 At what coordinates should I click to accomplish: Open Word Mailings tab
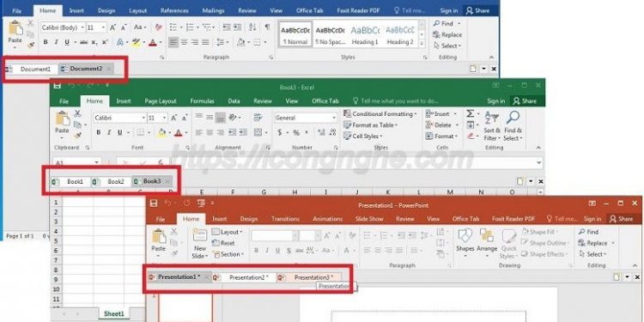tap(213, 11)
